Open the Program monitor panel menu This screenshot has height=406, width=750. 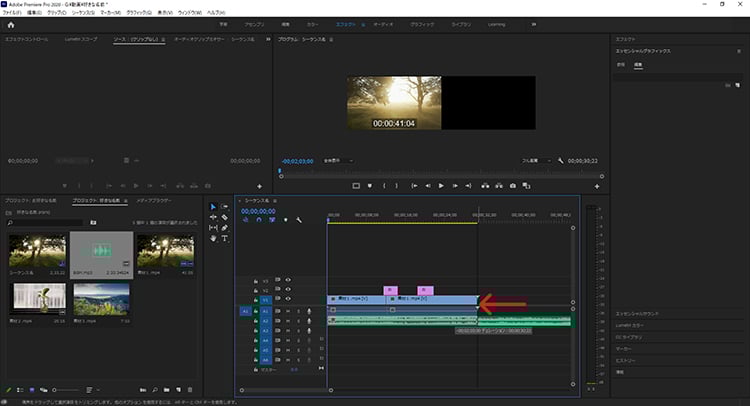[x=331, y=39]
